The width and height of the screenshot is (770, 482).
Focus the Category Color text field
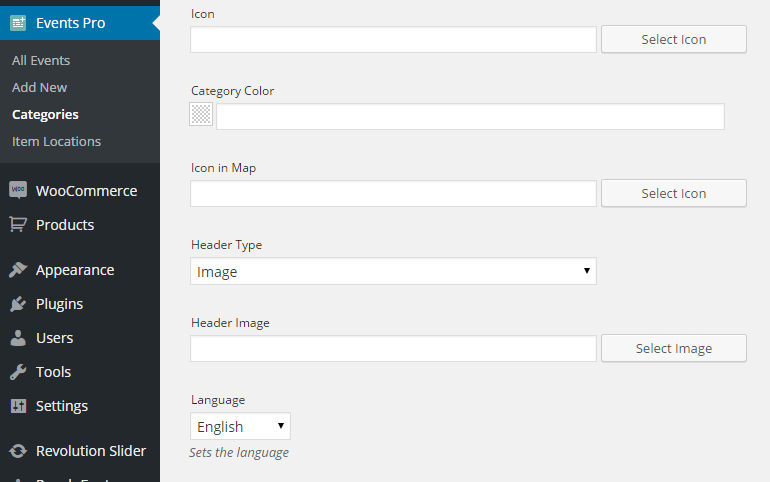tap(470, 116)
